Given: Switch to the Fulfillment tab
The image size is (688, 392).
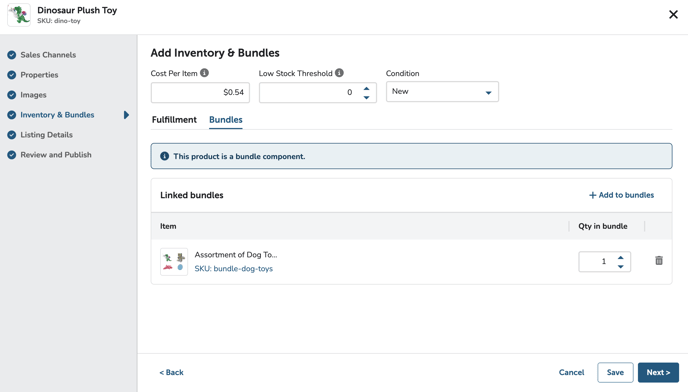Looking at the screenshot, I should click(x=174, y=119).
